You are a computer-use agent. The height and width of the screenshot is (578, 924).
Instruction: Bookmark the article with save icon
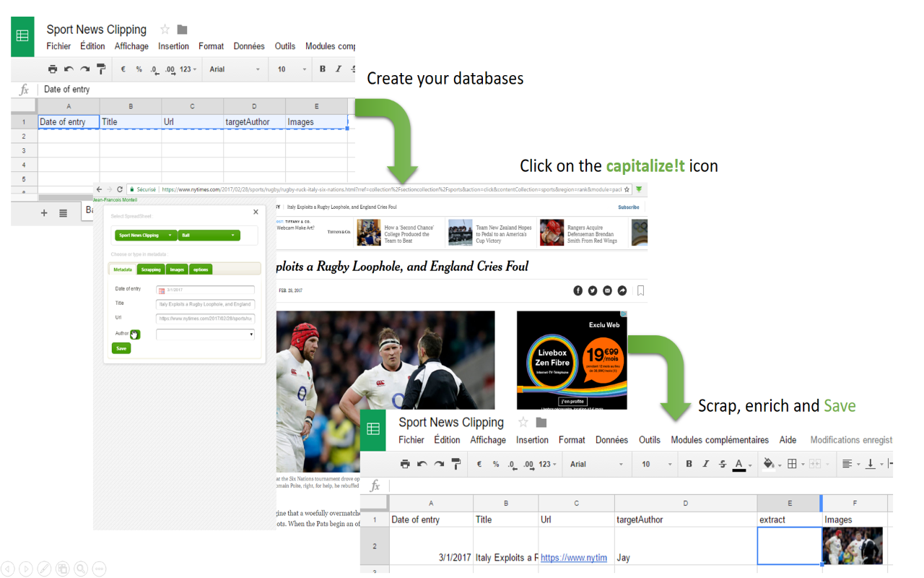640,290
